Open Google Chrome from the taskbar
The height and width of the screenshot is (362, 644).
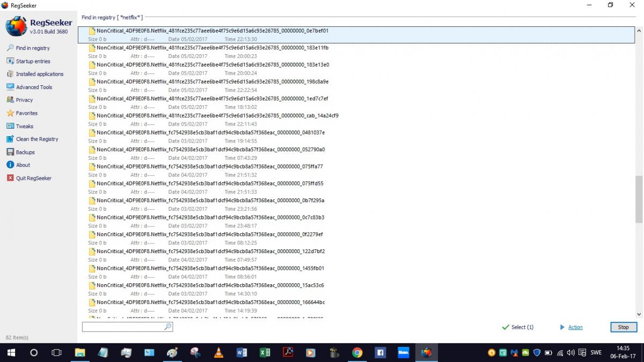click(357, 353)
